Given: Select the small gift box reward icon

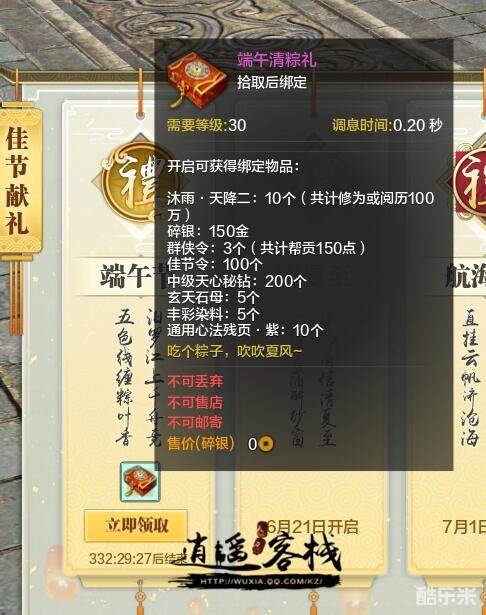Looking at the screenshot, I should click(140, 482).
